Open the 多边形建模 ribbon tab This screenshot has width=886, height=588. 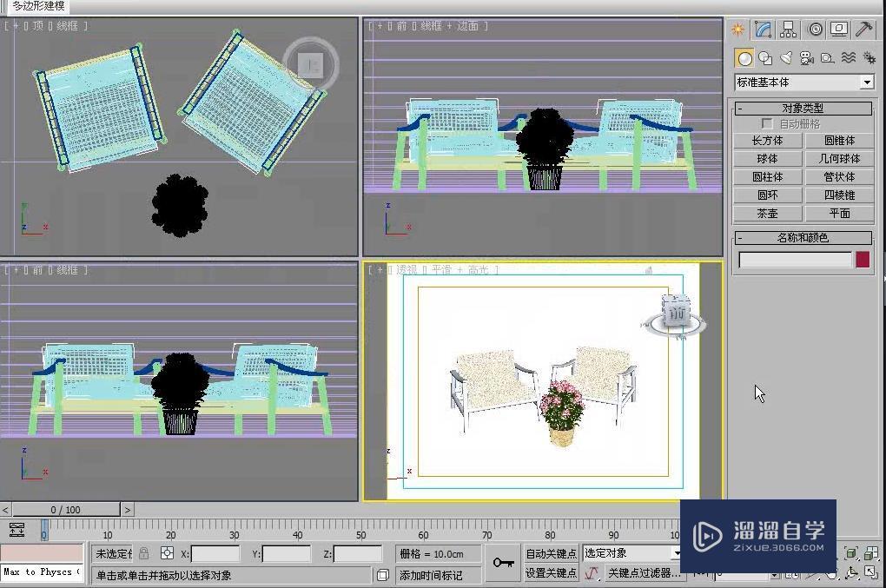point(38,6)
